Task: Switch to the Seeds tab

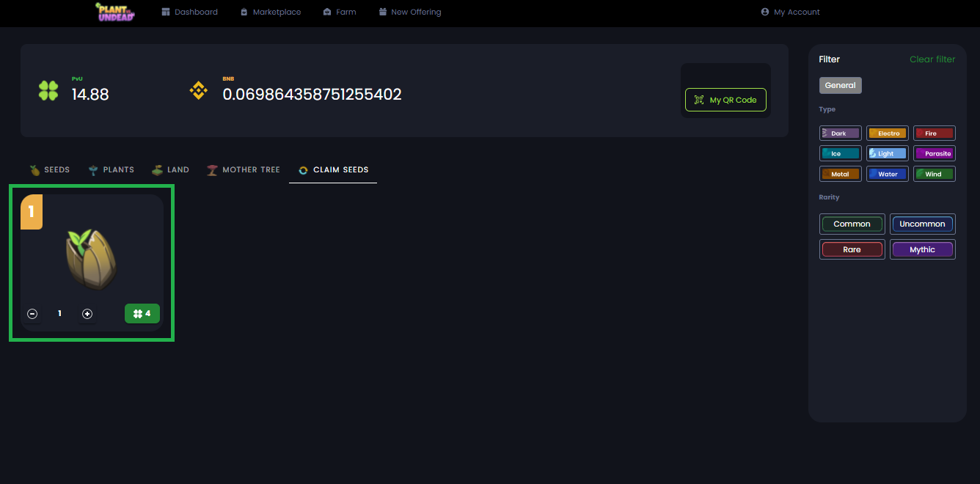Action: [x=50, y=169]
